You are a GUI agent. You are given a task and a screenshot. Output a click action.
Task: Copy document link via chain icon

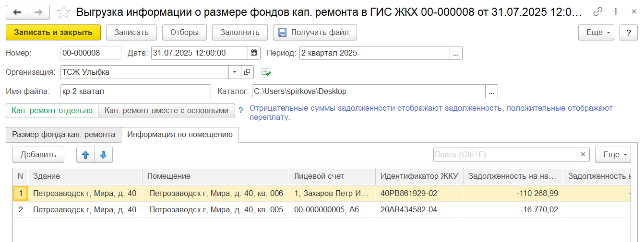coord(598,12)
